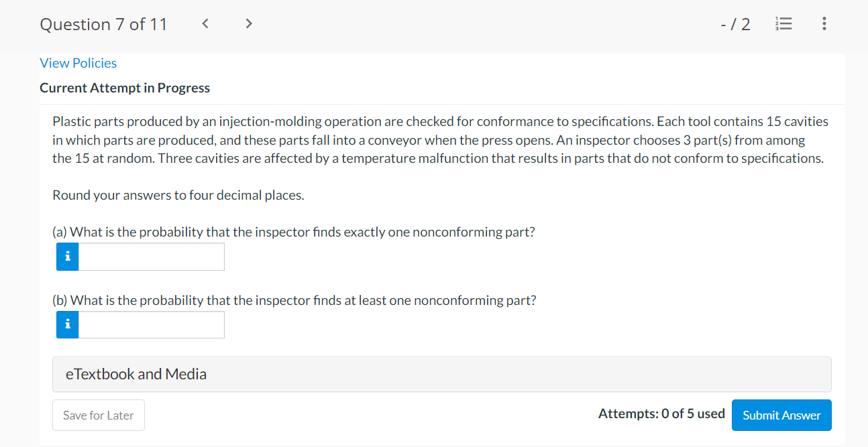Click the part (a) exactly one nonconforming question
Viewport: 868px width, 447px height.
coord(294,232)
